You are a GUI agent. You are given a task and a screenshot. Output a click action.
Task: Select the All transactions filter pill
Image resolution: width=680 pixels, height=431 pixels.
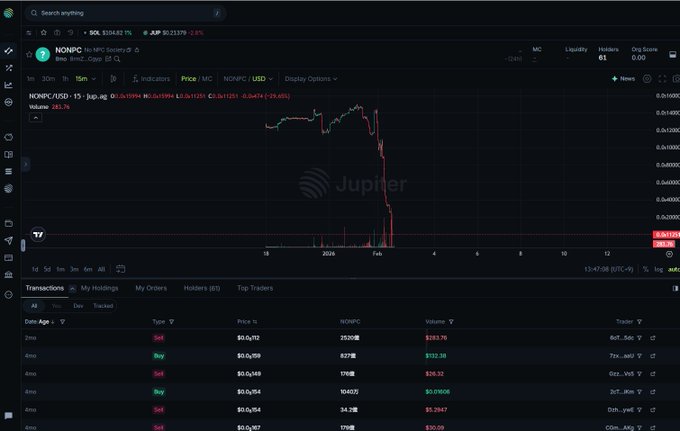pyautogui.click(x=34, y=306)
